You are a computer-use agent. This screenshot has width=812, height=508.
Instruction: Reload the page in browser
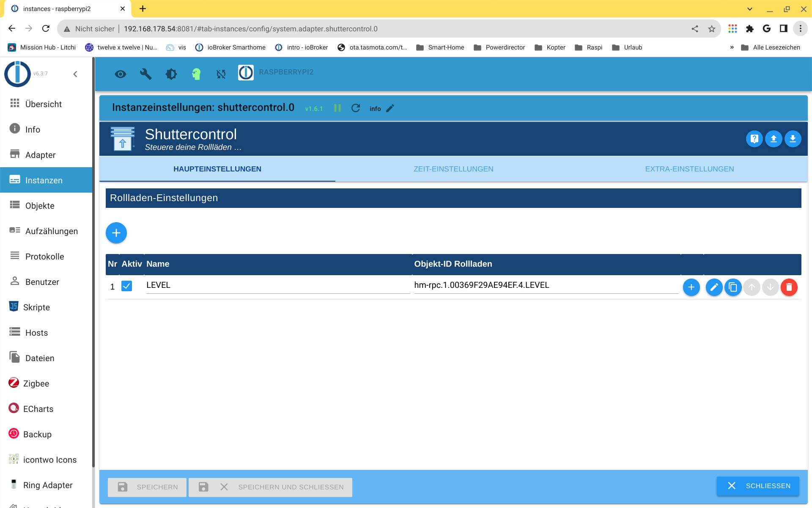click(x=46, y=29)
